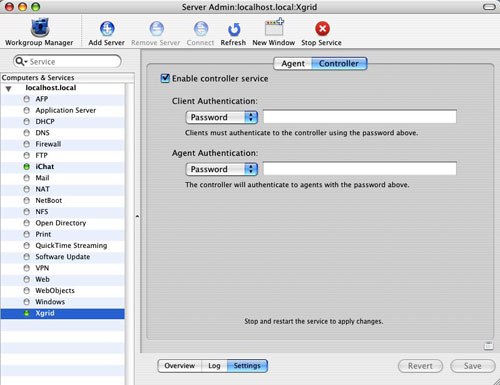The height and width of the screenshot is (385, 500).
Task: Click the toolbar toggle pill in the title bar
Action: coord(489,7)
